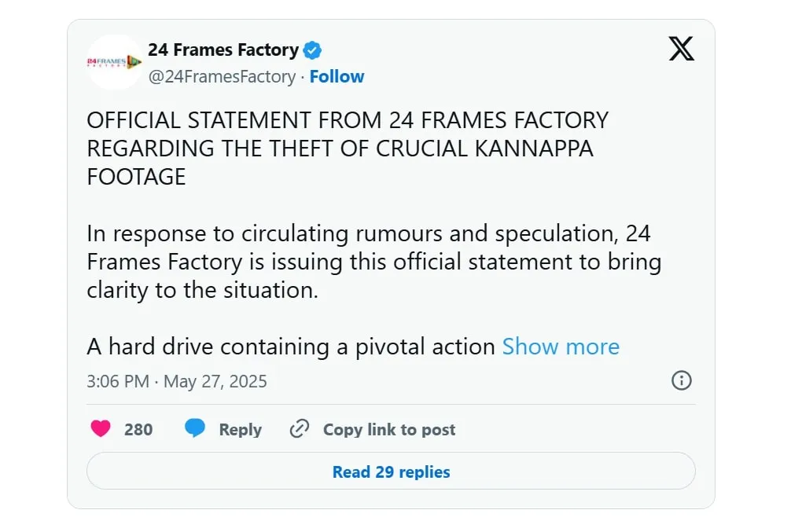This screenshot has height=532, width=791.
Task: Open the 3:06 PM May 27, 2025 timestamp
Action: point(177,382)
